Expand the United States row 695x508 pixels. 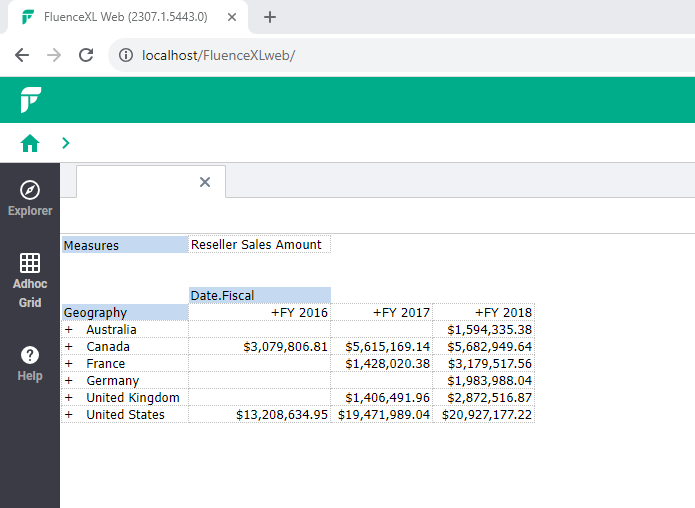(69, 414)
